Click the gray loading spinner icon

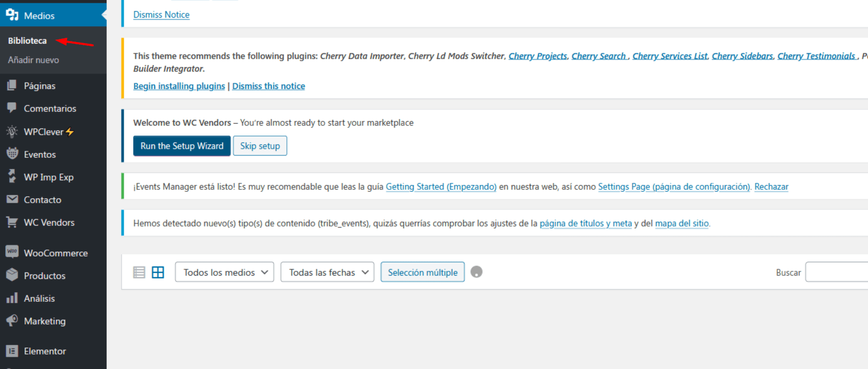coord(477,272)
